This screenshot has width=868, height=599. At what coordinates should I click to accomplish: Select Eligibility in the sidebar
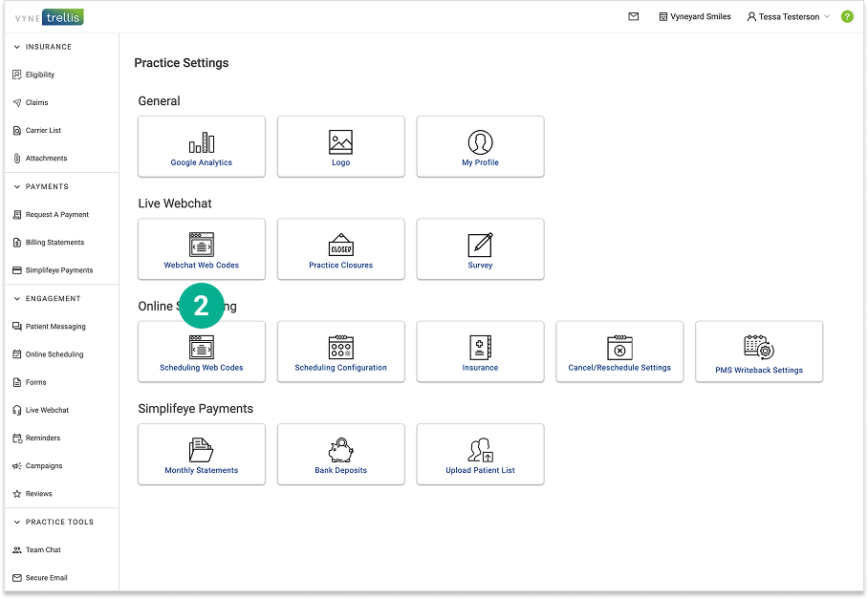point(40,75)
